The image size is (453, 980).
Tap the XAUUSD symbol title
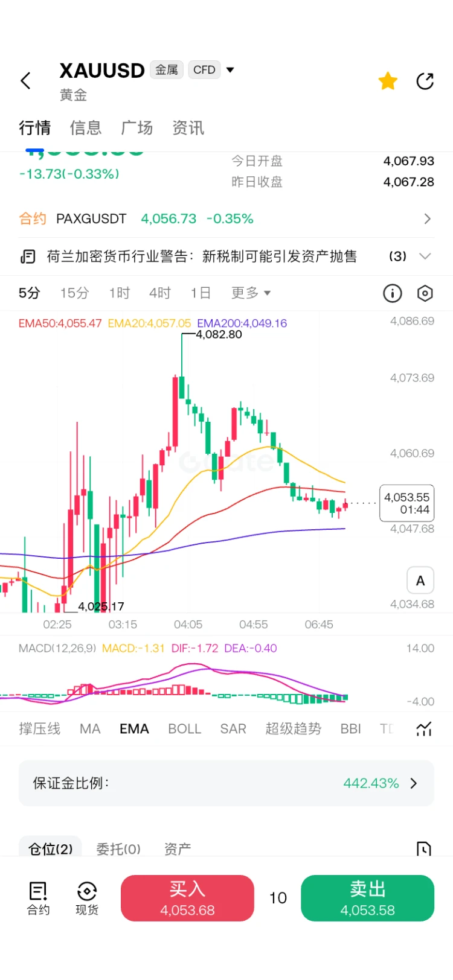coord(102,71)
